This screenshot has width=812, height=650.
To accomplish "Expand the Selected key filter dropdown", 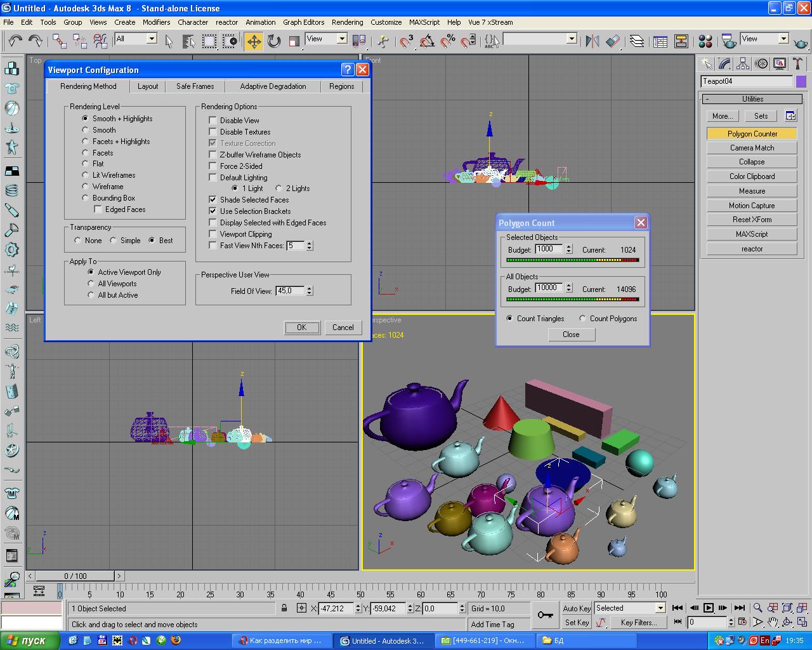I will (x=660, y=608).
